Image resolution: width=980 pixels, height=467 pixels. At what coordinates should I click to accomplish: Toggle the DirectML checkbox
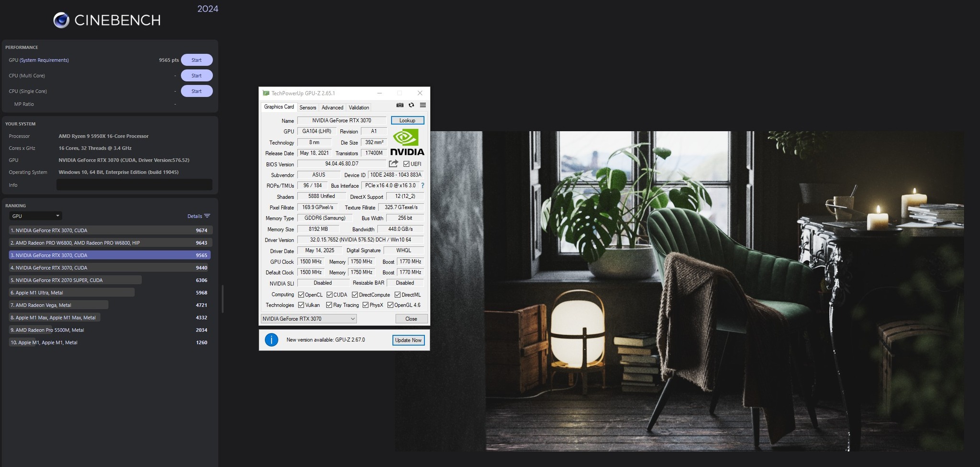[x=397, y=295]
